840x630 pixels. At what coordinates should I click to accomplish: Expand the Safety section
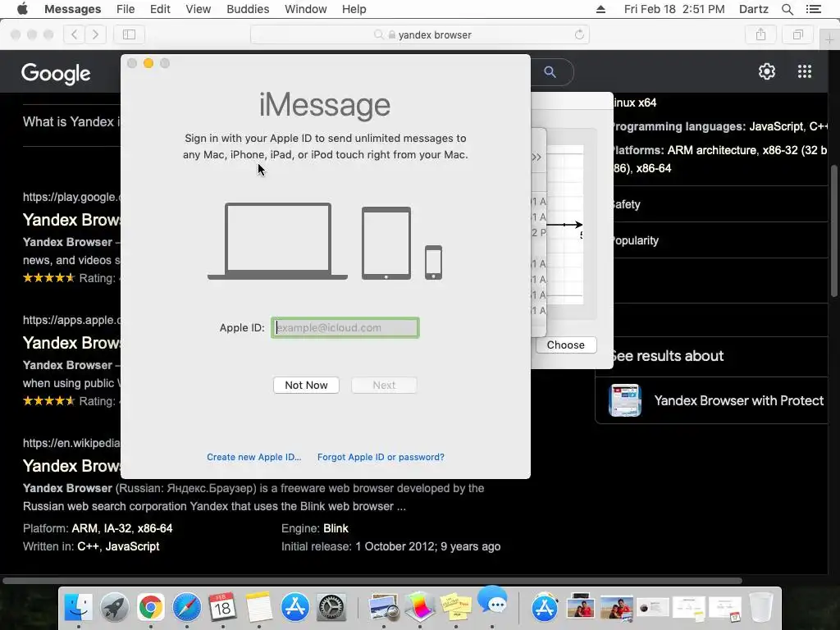(x=720, y=204)
